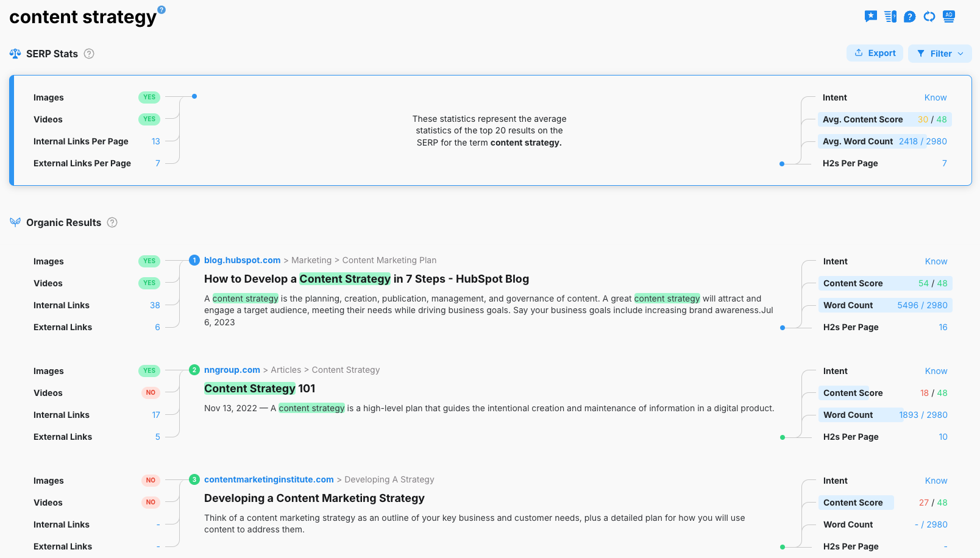Screen dimensions: 980x558
Task: Click the 'These statistics represent the average' description
Action: tap(489, 130)
